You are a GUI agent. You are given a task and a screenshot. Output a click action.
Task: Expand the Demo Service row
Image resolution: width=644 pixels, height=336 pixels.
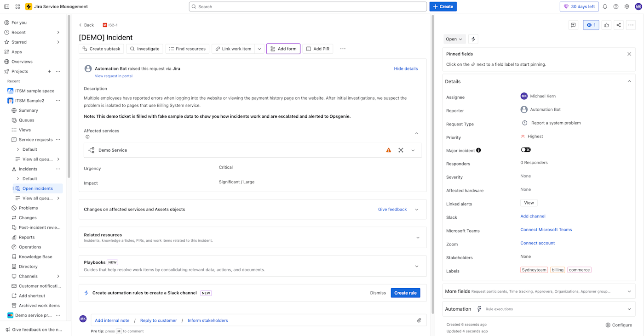413,150
